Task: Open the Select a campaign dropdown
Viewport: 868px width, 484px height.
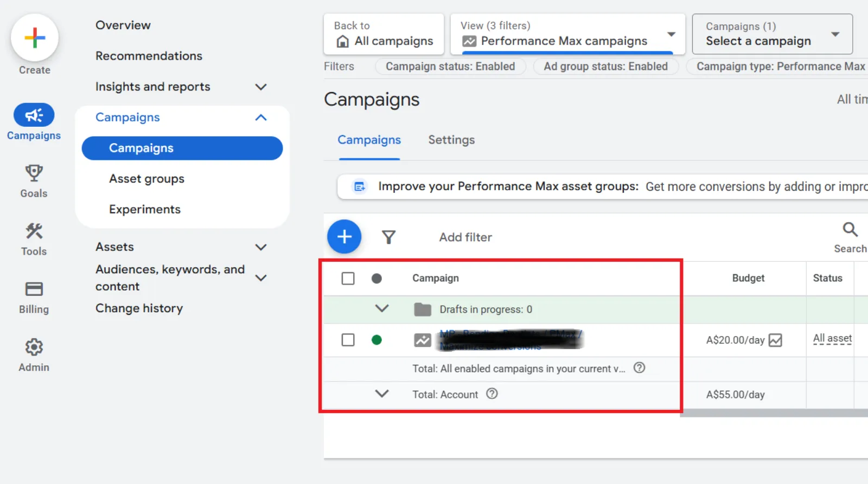Action: pos(773,34)
